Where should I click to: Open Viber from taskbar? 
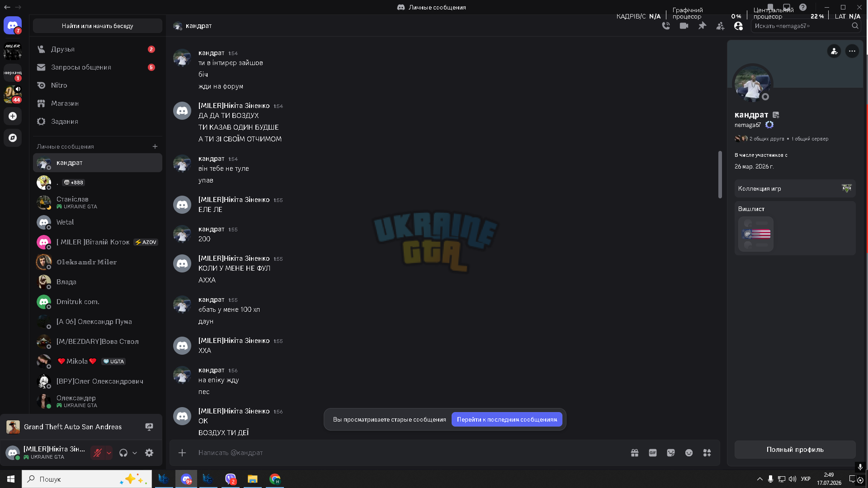(x=231, y=479)
